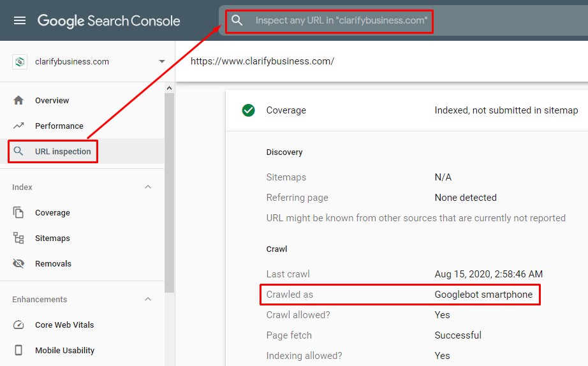Click the Removals crossed-eye icon
588x366 pixels.
click(18, 263)
